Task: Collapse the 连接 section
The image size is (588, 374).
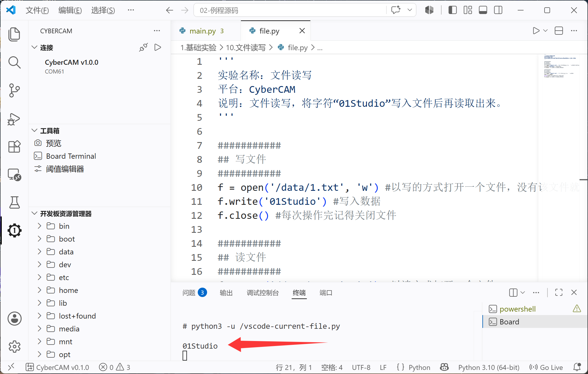Action: click(x=34, y=47)
